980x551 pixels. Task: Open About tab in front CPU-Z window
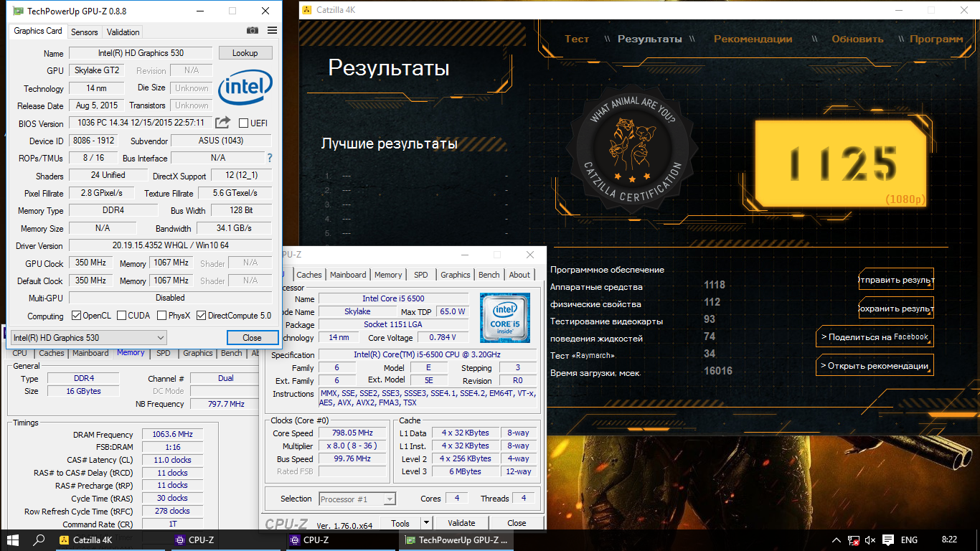pyautogui.click(x=519, y=275)
